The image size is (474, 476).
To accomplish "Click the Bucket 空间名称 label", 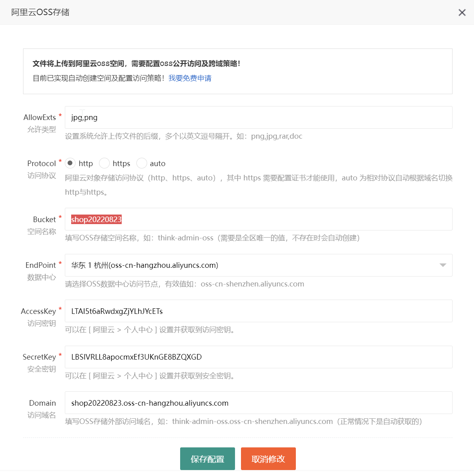I will (x=42, y=225).
